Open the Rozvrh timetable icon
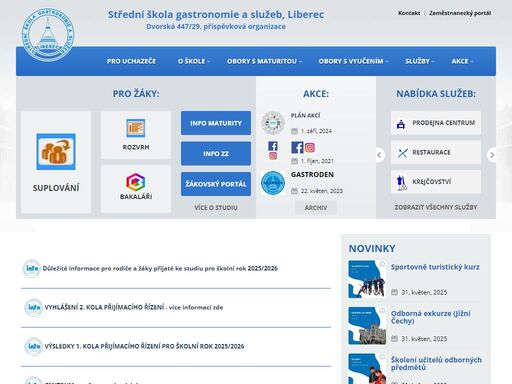Image resolution: width=512 pixels, height=384 pixels. (136, 128)
